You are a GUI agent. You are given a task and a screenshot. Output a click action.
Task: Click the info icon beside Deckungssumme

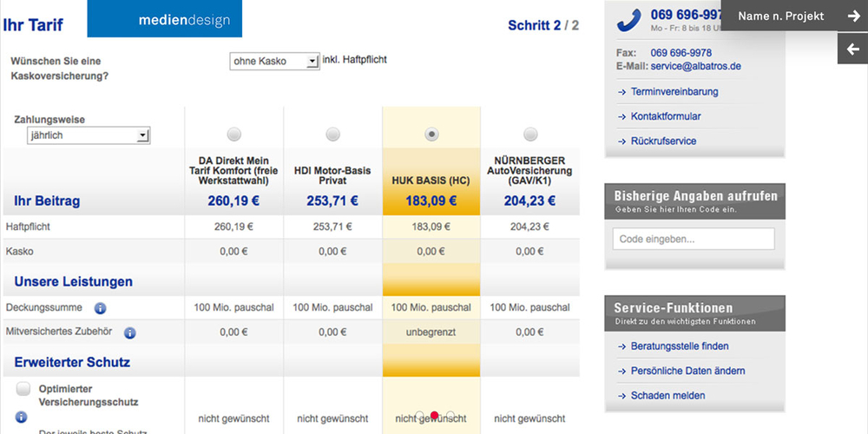pos(100,308)
